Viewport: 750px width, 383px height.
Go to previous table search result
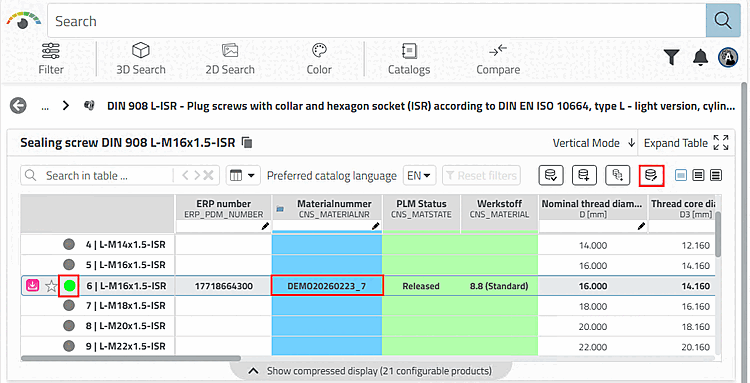(x=186, y=175)
